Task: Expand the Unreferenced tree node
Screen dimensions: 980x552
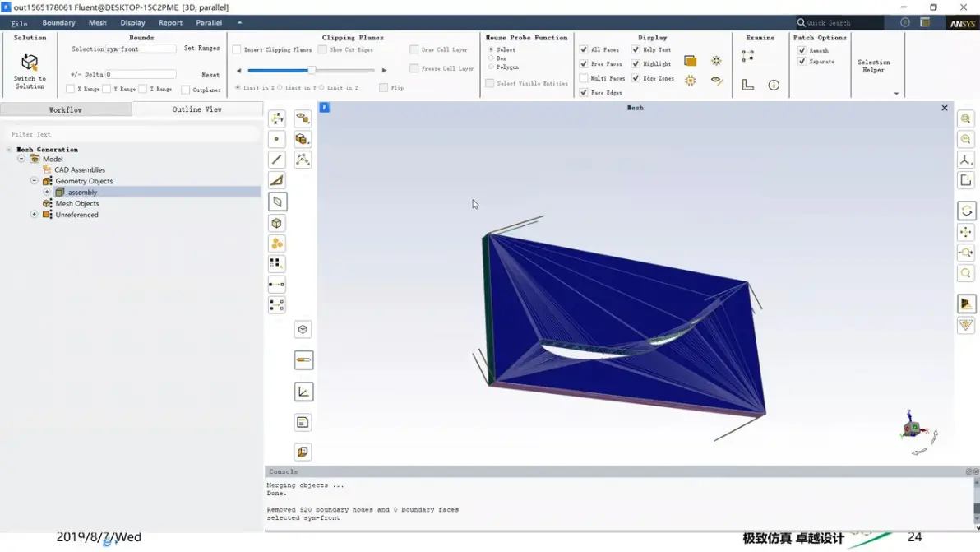Action: click(35, 215)
